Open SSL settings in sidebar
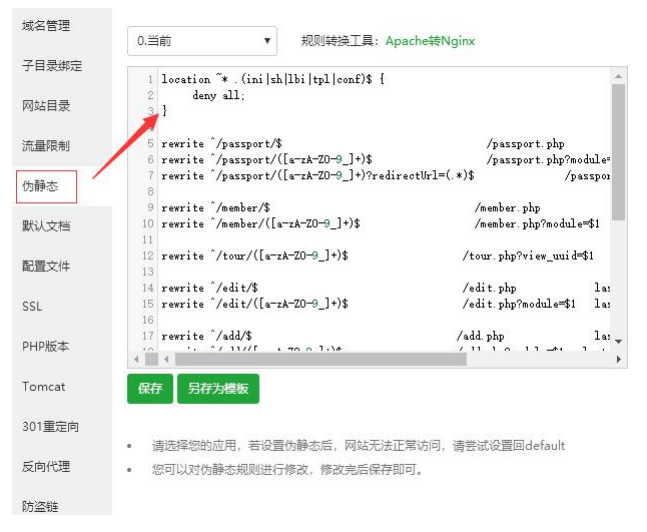647x532 pixels. coord(32,306)
